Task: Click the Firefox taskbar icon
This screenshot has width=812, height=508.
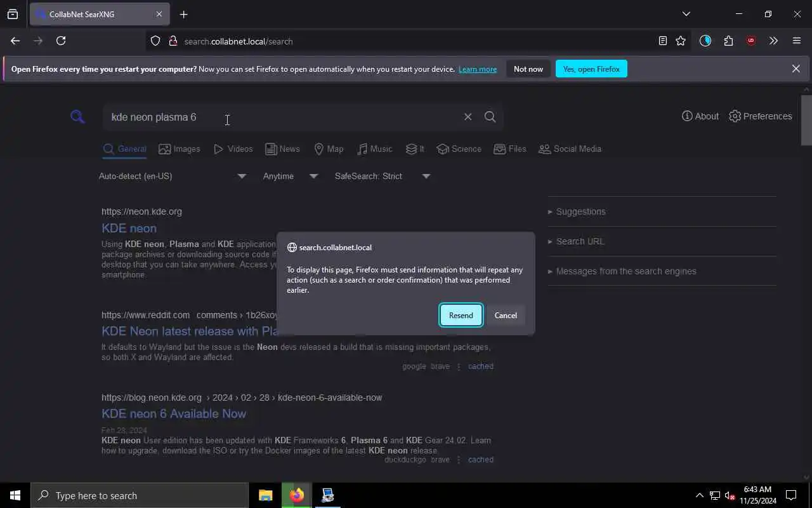Action: tap(297, 495)
